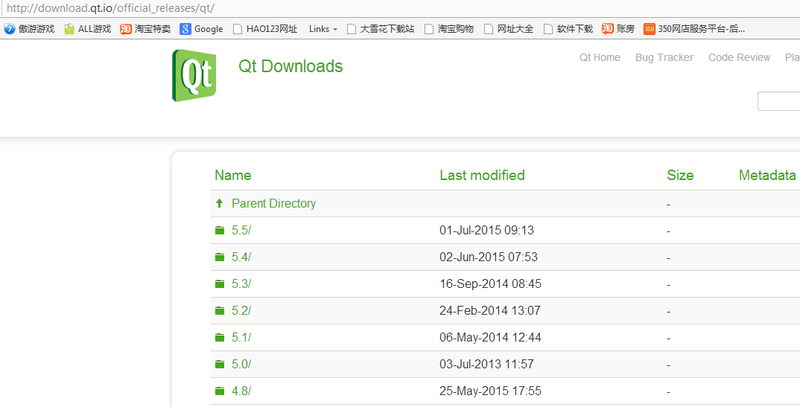Open the Google bookmark
Screen dimensions: 800x407
coord(201,29)
